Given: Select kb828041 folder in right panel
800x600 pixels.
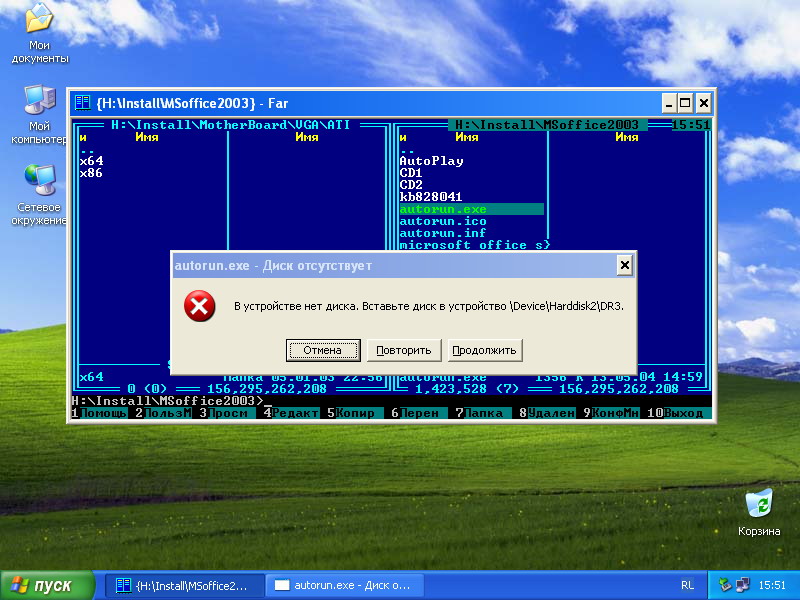Looking at the screenshot, I should tap(431, 197).
